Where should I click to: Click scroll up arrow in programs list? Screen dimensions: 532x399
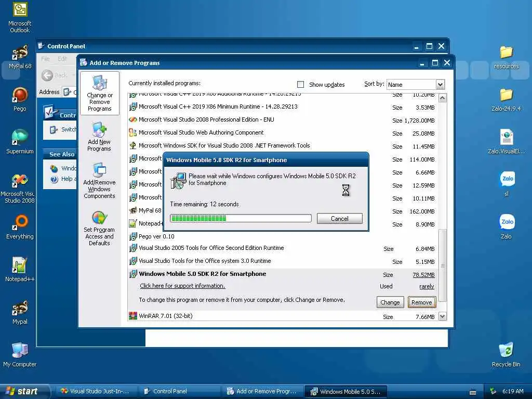(x=443, y=98)
